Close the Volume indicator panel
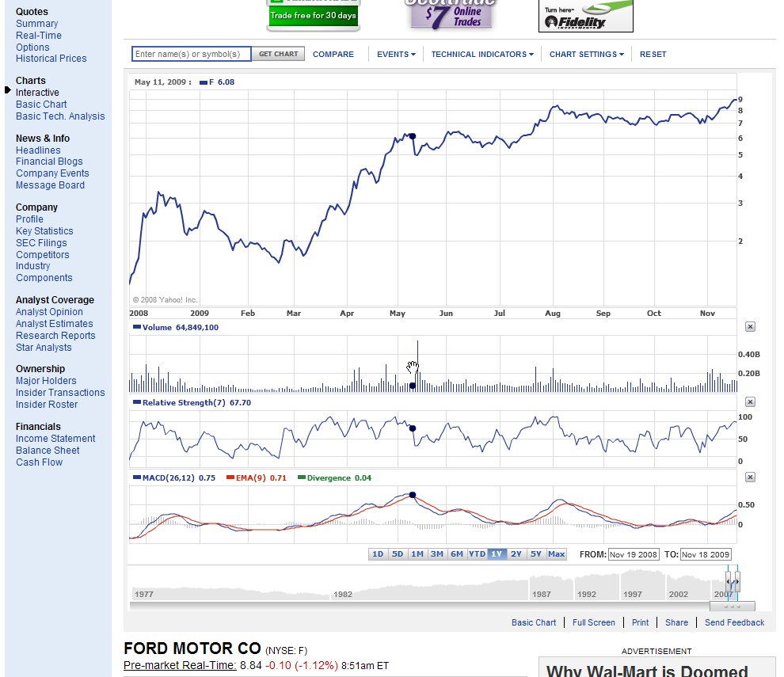 [750, 326]
